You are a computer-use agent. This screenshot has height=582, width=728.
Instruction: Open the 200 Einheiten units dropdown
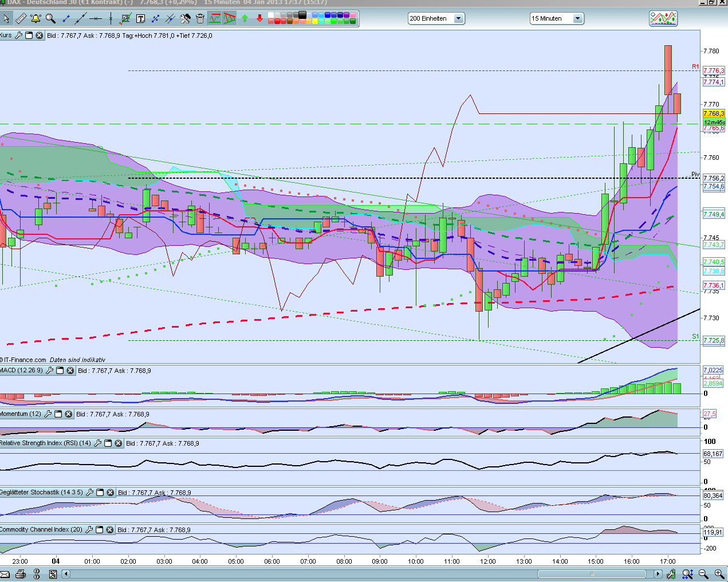[436, 18]
